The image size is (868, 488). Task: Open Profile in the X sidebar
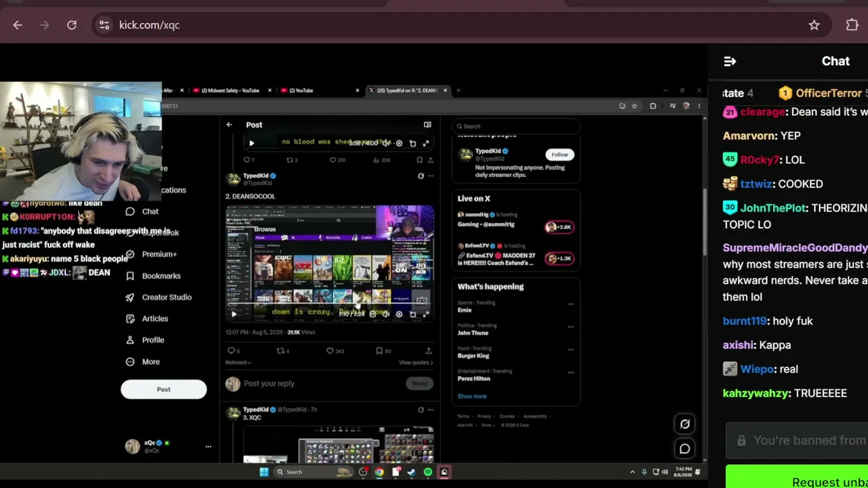click(144, 340)
